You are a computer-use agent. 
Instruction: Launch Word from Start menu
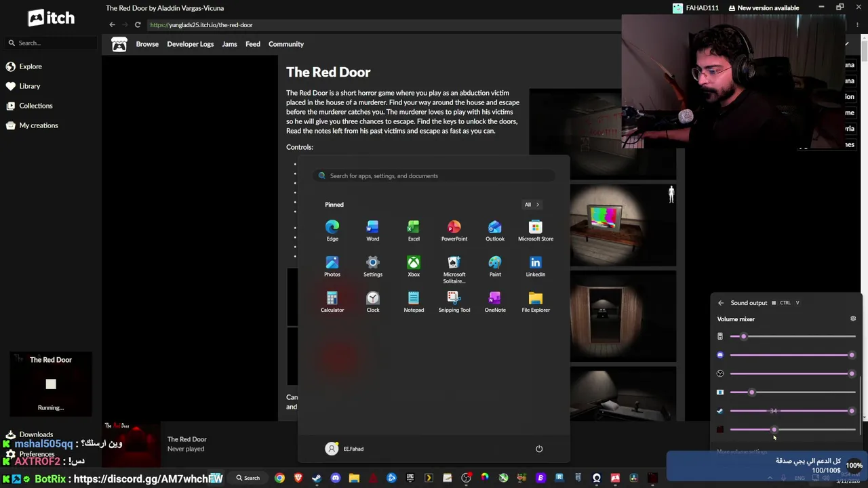coord(373,230)
